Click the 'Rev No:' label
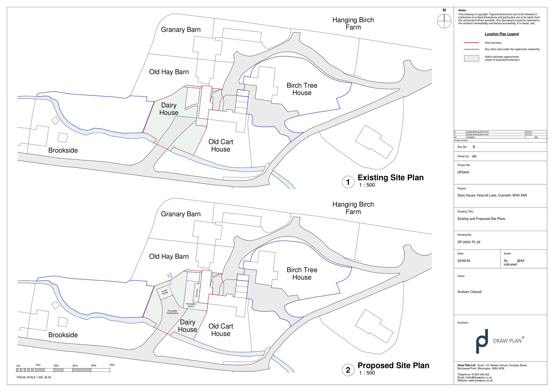 [x=462, y=147]
